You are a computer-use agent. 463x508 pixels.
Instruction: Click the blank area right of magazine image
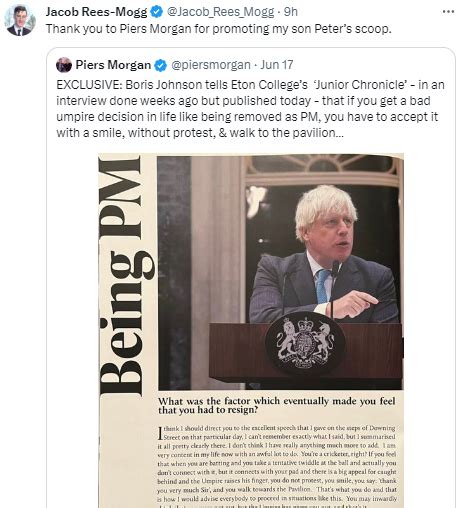click(x=429, y=330)
